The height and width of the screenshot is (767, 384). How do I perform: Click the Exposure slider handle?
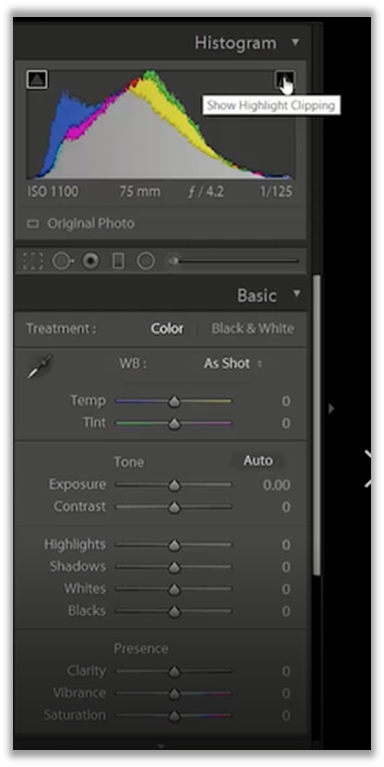(x=174, y=485)
